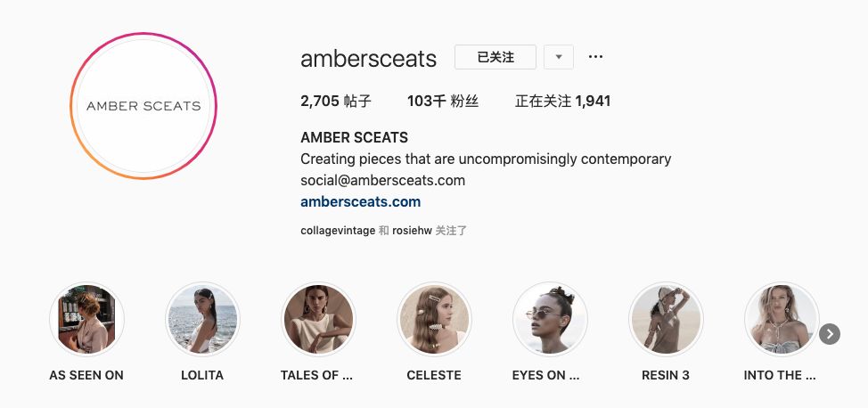The image size is (868, 408).
Task: Open the 正在关注 1,941 following list
Action: [562, 102]
